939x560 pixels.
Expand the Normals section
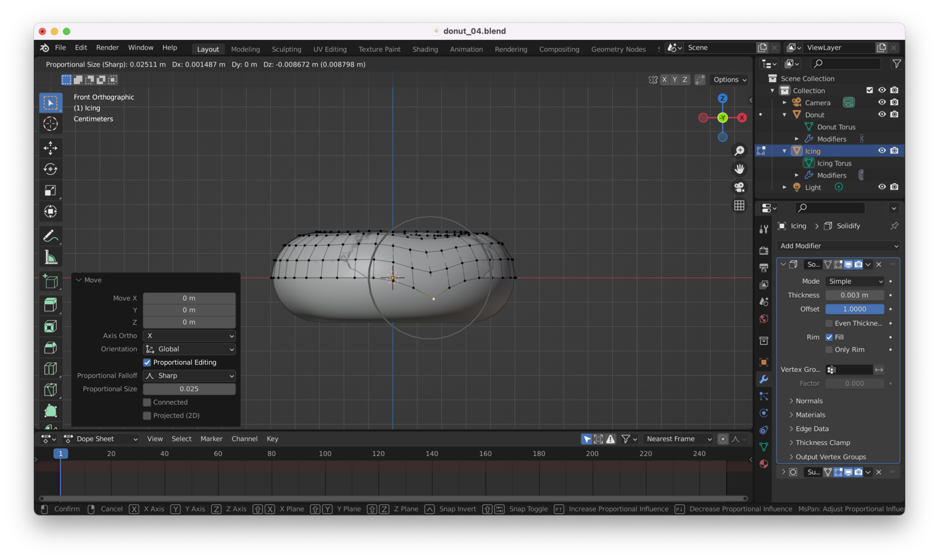[809, 401]
